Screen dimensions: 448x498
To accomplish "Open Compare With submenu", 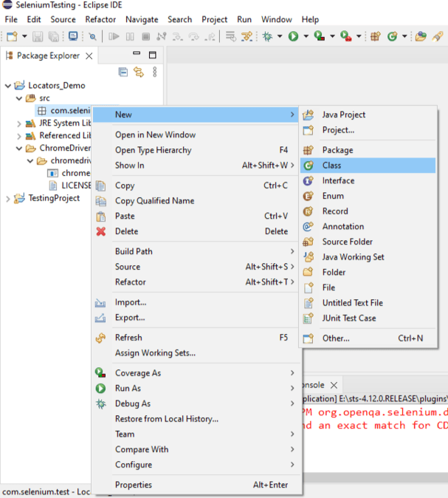I will pos(196,449).
